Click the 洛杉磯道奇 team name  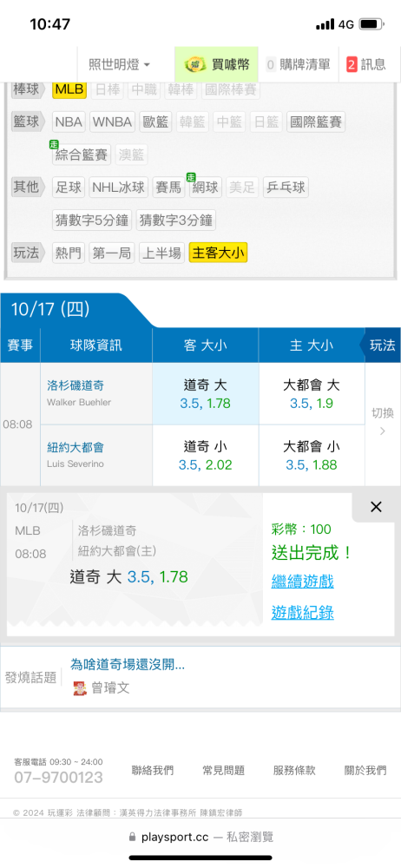pyautogui.click(x=76, y=386)
